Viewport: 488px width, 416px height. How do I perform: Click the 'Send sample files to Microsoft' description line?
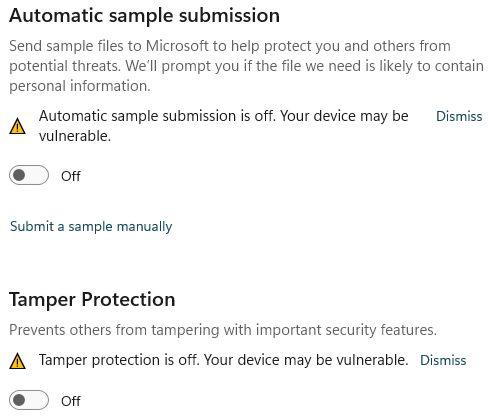click(x=230, y=46)
